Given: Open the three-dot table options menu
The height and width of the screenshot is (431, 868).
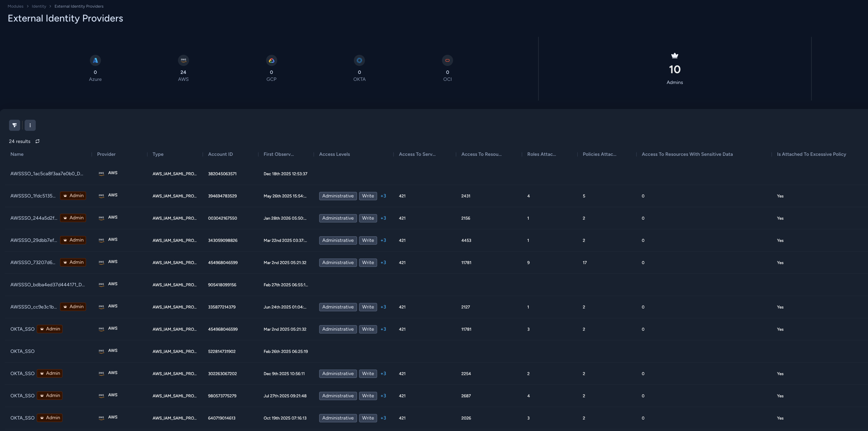Looking at the screenshot, I should point(30,125).
